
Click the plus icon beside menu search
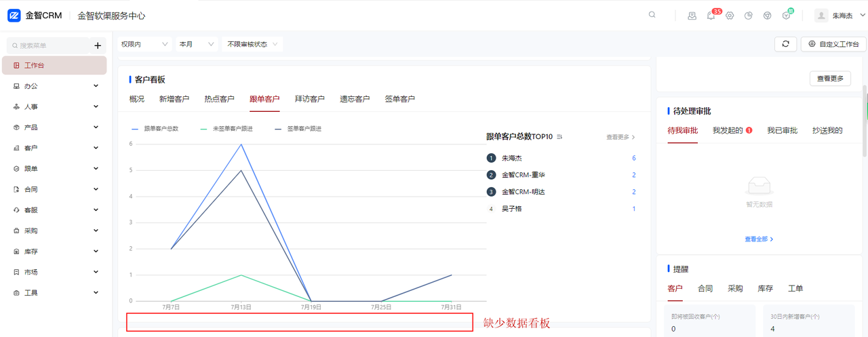[98, 45]
